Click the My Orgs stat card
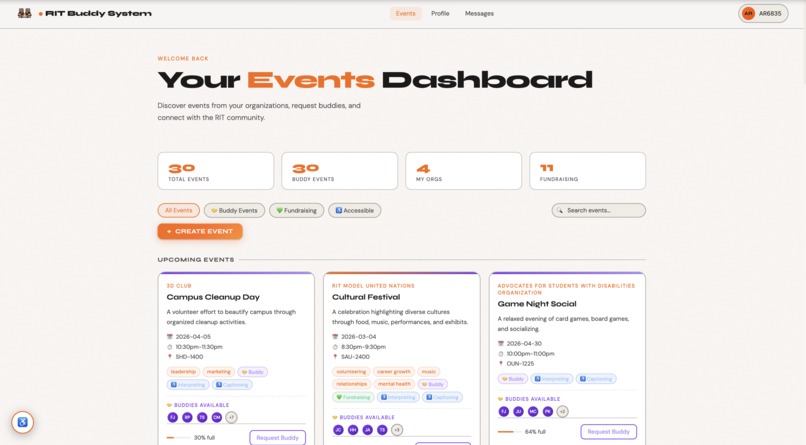The width and height of the screenshot is (806, 445). coord(464,171)
